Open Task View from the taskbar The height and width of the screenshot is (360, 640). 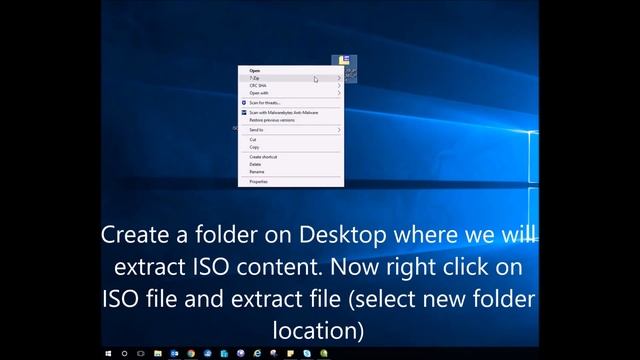point(141,353)
